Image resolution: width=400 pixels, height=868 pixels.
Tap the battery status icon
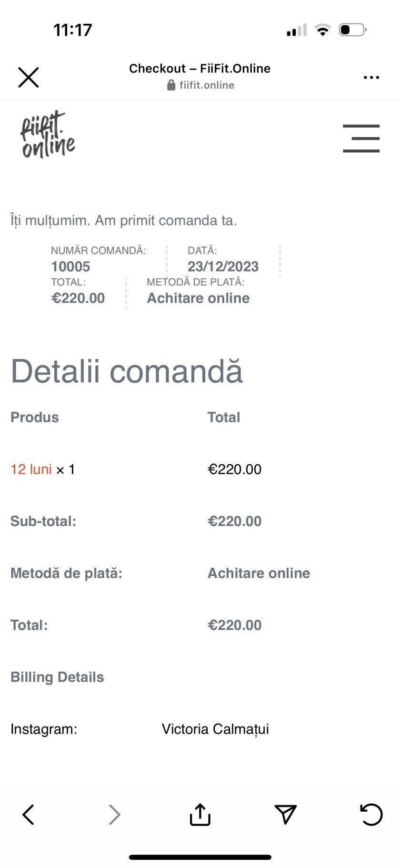tap(352, 30)
